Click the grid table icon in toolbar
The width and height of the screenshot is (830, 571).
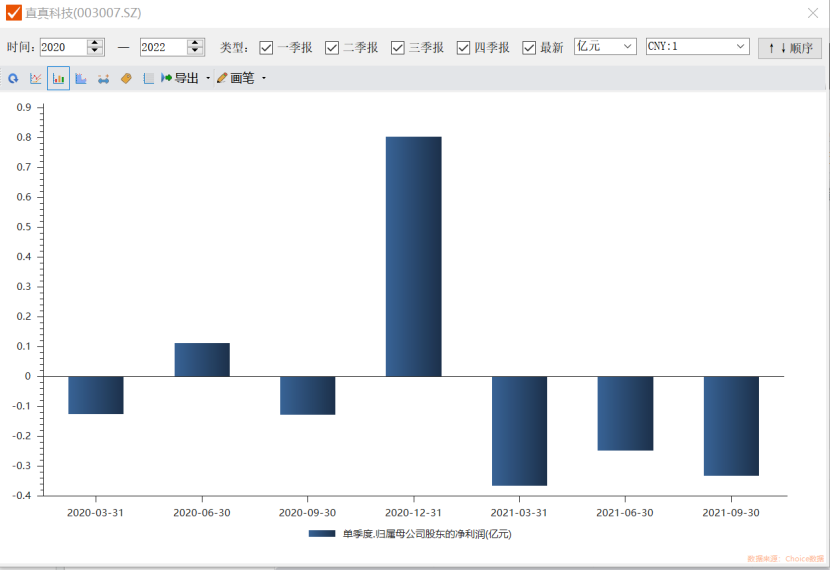point(148,78)
